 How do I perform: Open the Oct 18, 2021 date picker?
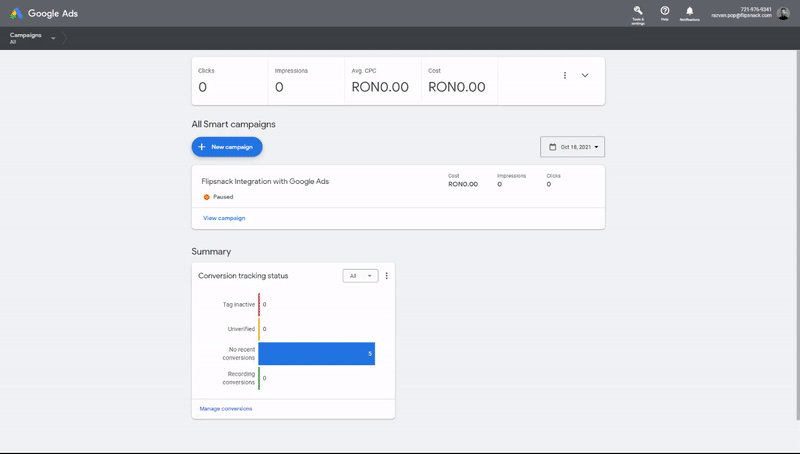pos(572,147)
